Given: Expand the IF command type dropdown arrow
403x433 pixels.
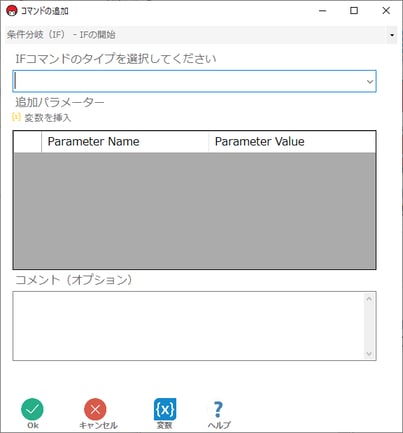Looking at the screenshot, I should [x=370, y=81].
